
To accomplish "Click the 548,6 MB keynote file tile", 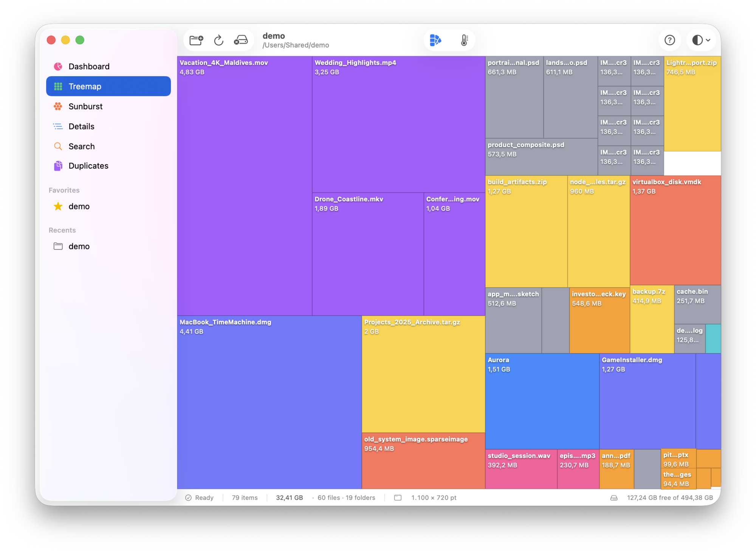I will (x=600, y=320).
